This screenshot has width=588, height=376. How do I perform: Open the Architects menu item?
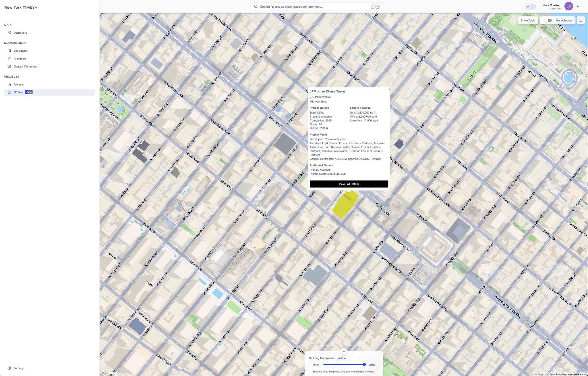(x=20, y=59)
